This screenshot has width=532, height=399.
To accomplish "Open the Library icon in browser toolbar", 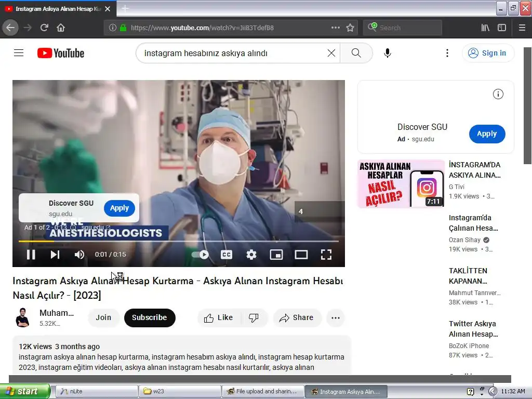I will click(485, 28).
